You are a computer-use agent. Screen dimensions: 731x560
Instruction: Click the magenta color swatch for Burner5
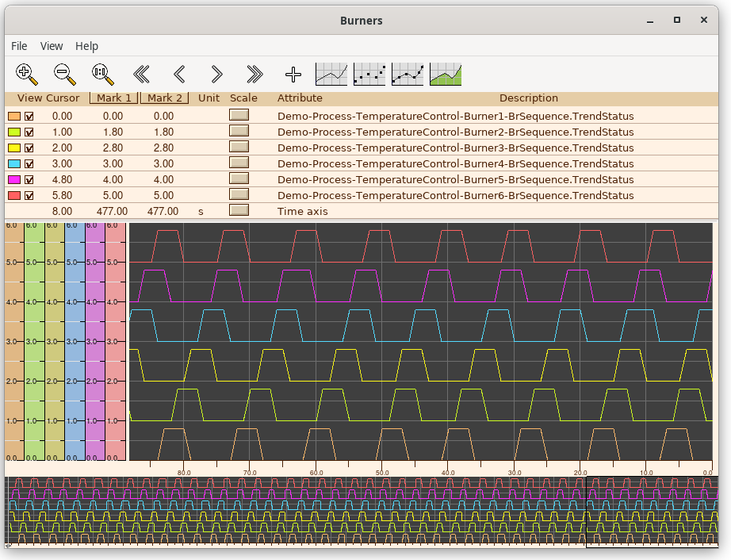(14, 179)
